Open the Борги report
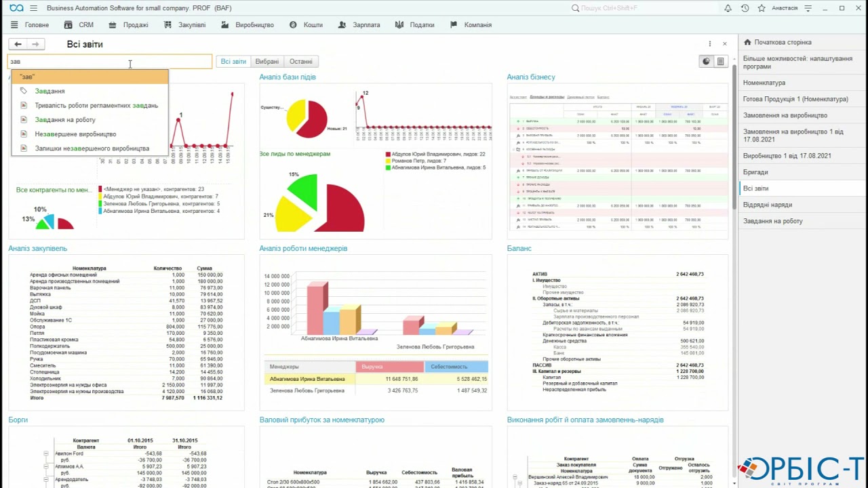Image resolution: width=868 pixels, height=488 pixels. click(18, 420)
